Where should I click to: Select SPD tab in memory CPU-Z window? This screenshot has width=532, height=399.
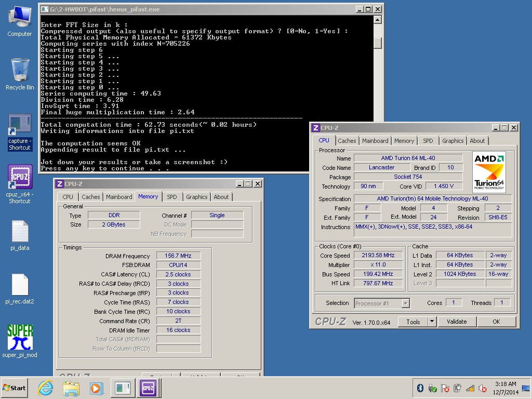pos(171,197)
